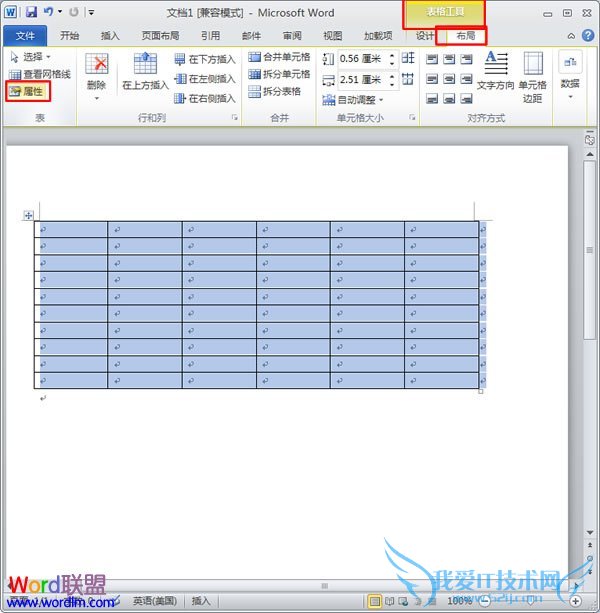This screenshot has width=600, height=613.
Task: Select print layout view in status bar
Action: (x=374, y=601)
